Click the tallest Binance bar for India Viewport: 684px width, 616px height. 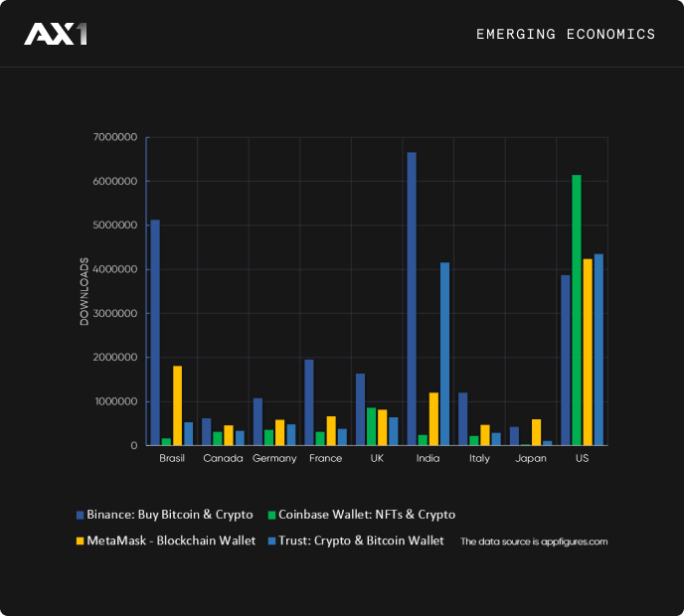tap(412, 298)
